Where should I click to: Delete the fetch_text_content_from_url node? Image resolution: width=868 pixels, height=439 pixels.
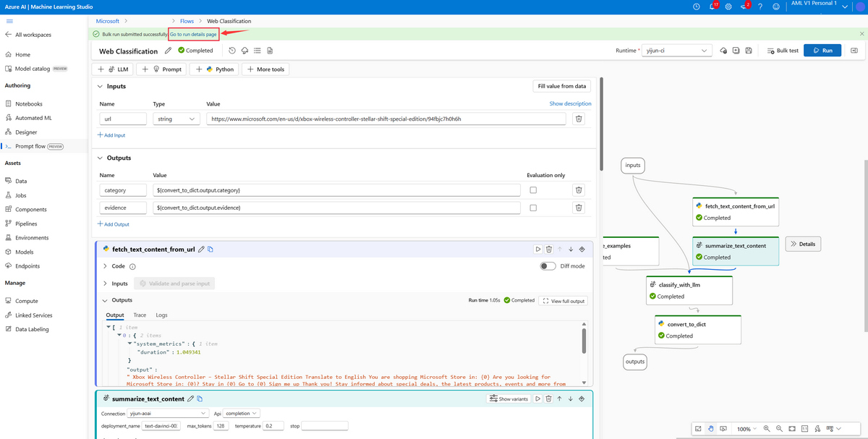549,249
